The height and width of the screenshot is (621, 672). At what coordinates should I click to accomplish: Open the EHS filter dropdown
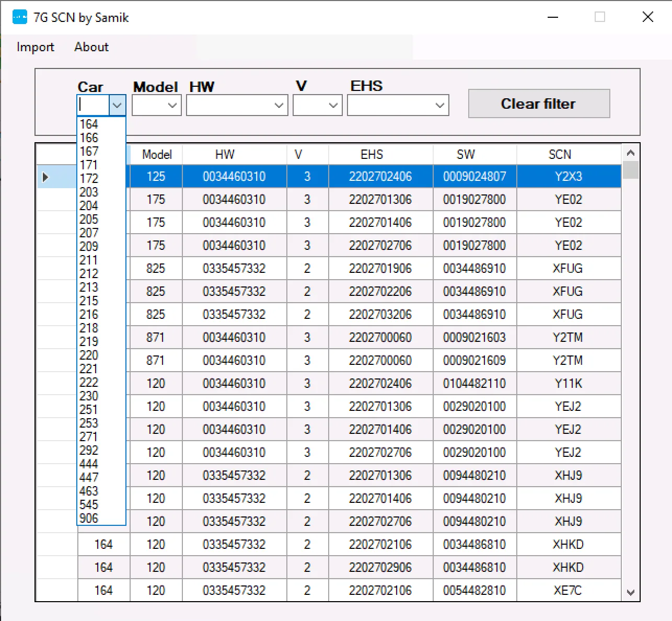(439, 106)
